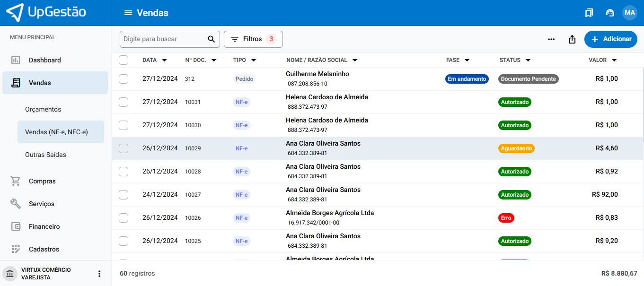Click the Adicionar button
The width and height of the screenshot is (644, 286).
(610, 39)
